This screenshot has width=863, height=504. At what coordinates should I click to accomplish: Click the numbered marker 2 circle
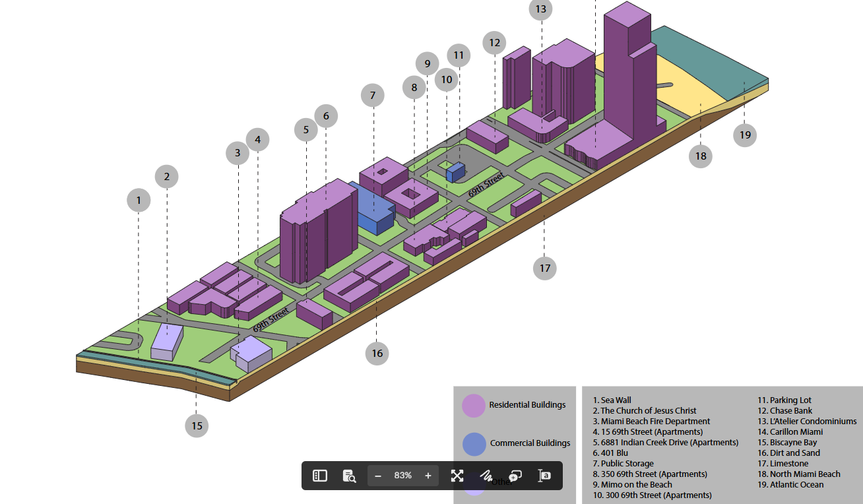pos(167,176)
